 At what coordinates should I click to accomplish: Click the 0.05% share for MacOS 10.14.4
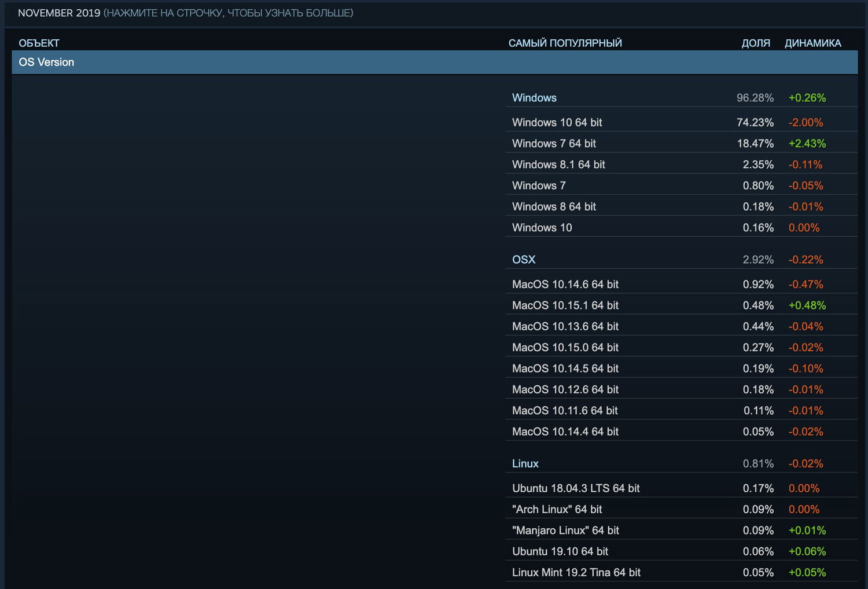[758, 432]
